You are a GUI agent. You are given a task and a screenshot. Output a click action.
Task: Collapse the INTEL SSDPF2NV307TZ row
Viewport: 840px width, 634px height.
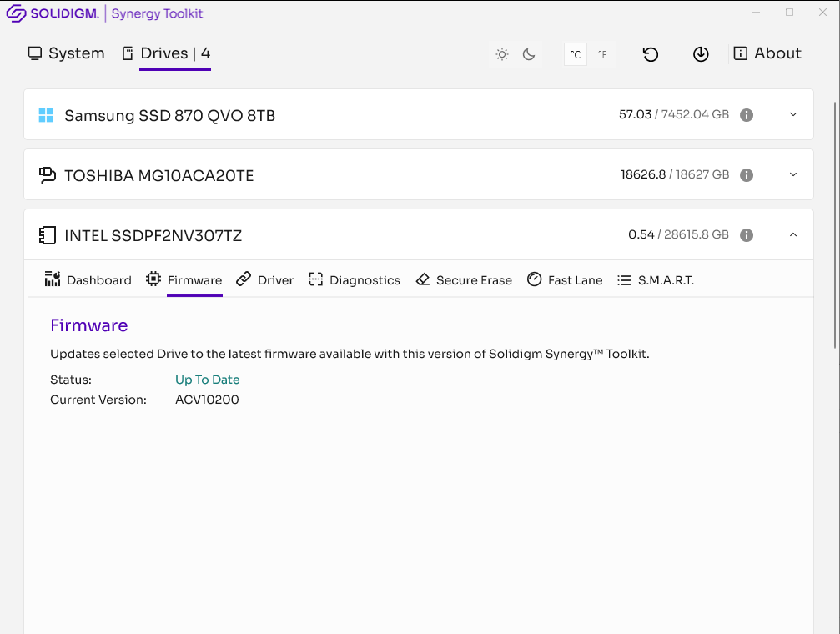pos(793,234)
